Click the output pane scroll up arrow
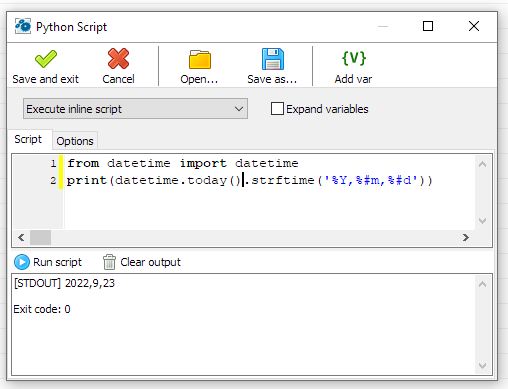 coord(482,284)
